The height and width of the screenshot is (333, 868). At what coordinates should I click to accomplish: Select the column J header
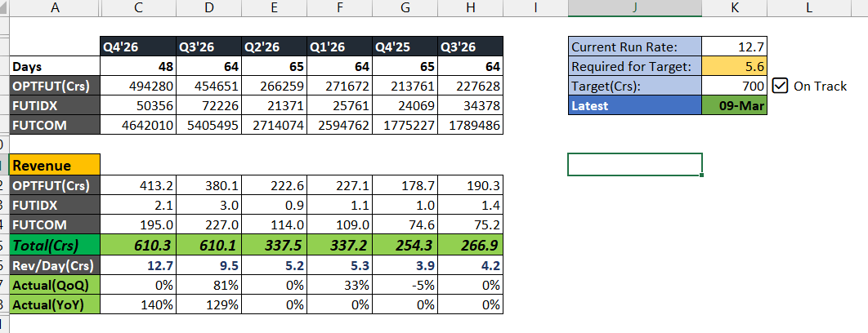tap(634, 8)
